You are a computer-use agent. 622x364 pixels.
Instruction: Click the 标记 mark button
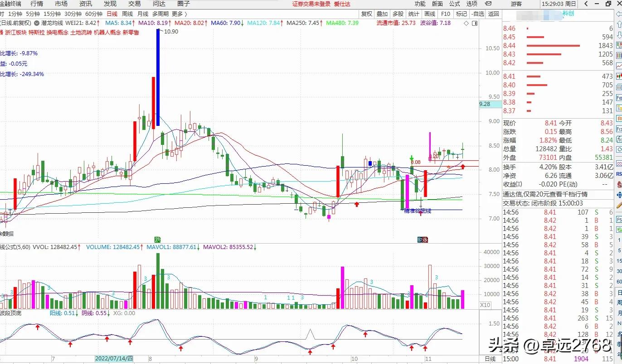pos(461,14)
